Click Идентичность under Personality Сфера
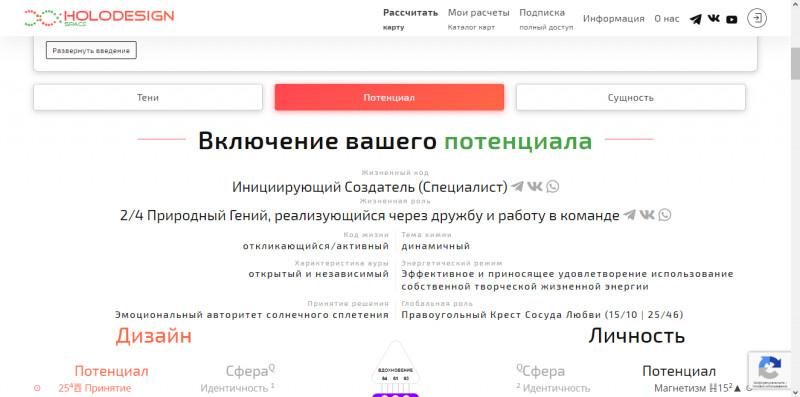The height and width of the screenshot is (397, 800). pos(553,388)
